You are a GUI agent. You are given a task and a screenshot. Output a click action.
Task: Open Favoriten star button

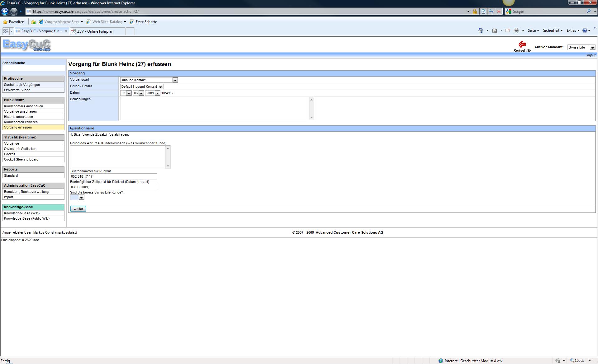[x=13, y=22]
